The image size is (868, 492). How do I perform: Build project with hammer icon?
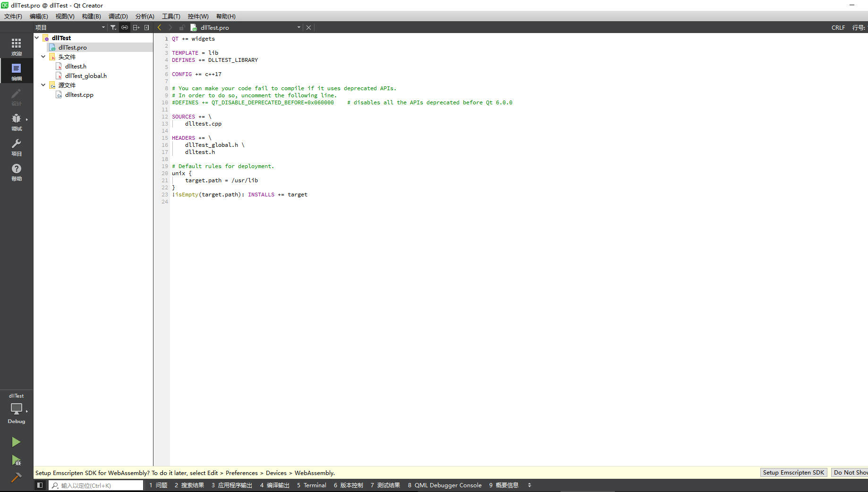click(16, 477)
